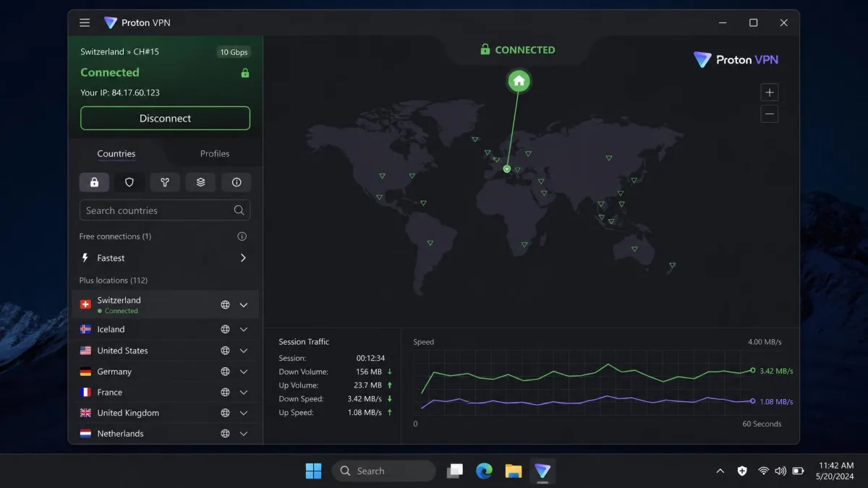Click the session time 00:12:34
The height and width of the screenshot is (488, 868).
(370, 358)
